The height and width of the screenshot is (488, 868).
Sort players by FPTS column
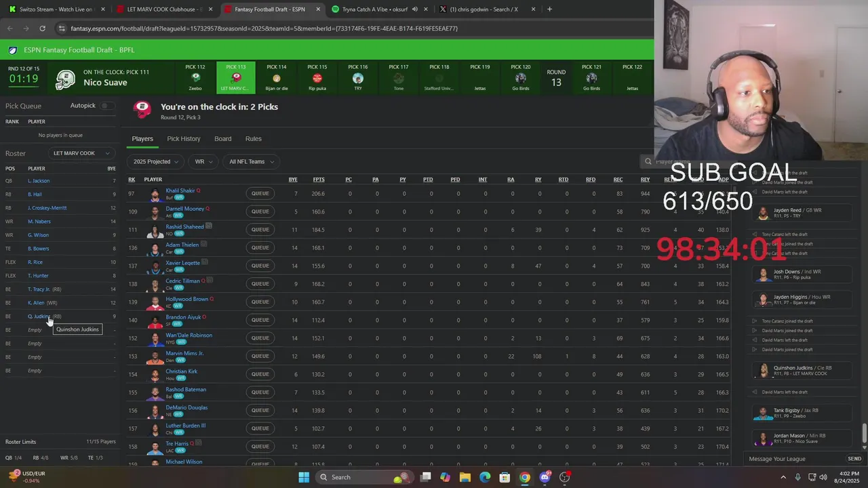tap(319, 180)
